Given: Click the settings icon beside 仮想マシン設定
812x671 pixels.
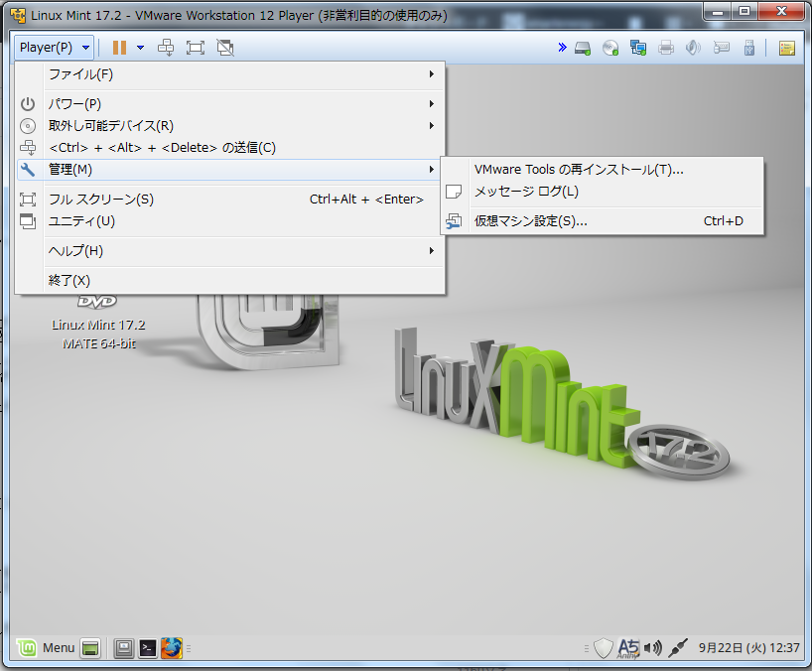Looking at the screenshot, I should pyautogui.click(x=454, y=221).
